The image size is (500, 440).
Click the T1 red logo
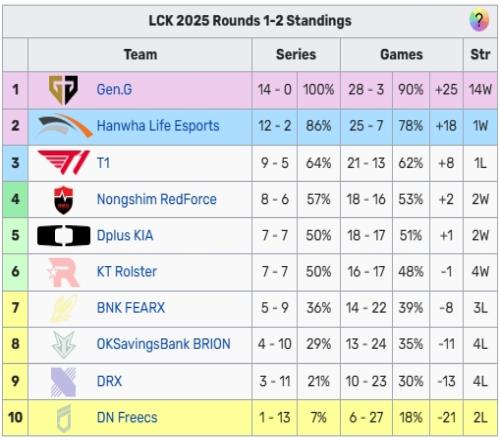[x=63, y=162]
